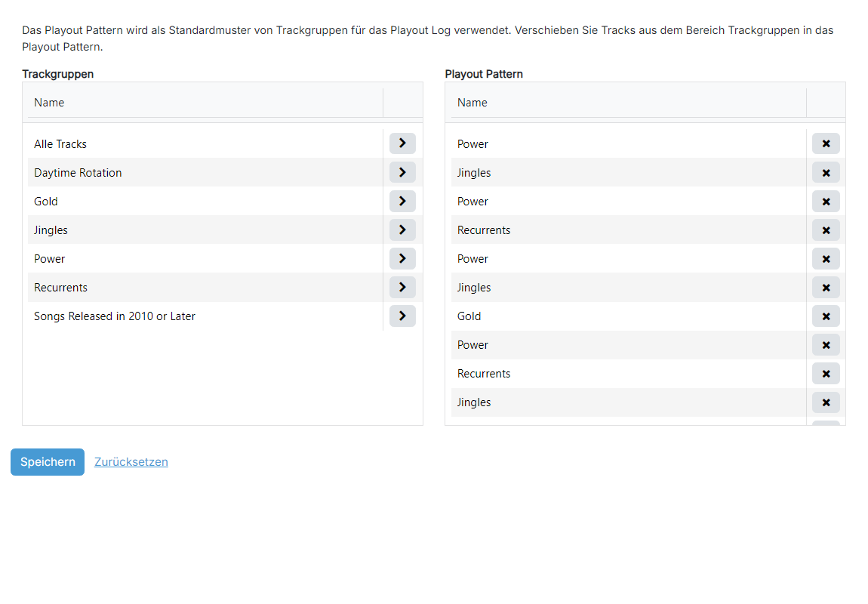This screenshot has height=604, width=868.
Task: Select the Gold row text in Playout Pattern
Action: tap(469, 316)
